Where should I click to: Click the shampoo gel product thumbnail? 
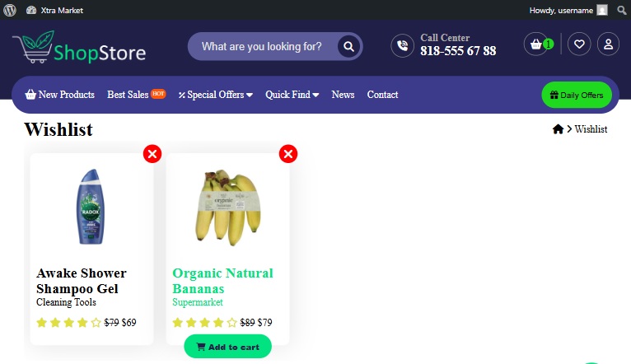91,207
